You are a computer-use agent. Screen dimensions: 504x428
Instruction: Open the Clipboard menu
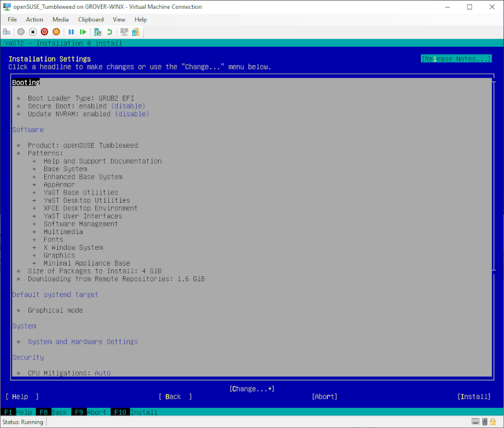pos(91,20)
